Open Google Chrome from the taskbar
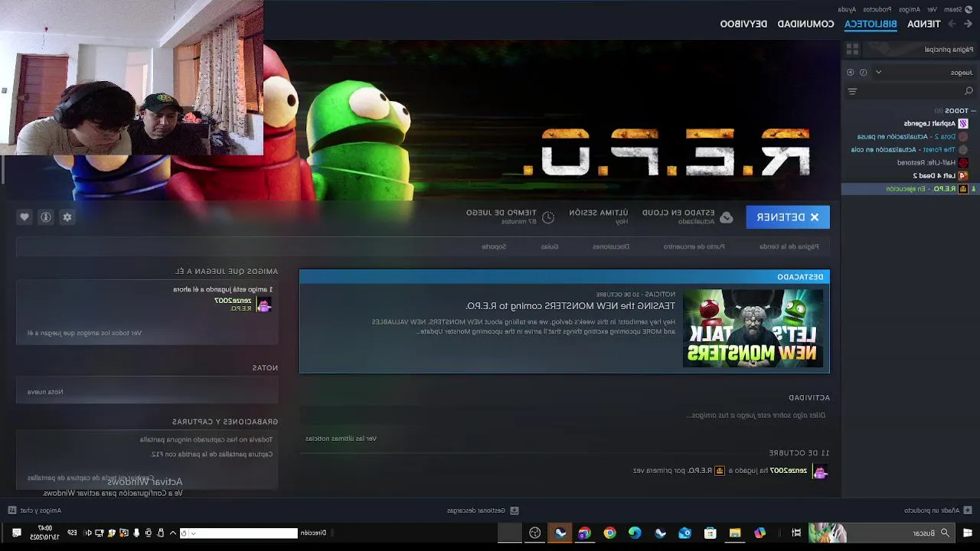The image size is (980, 551). point(609,533)
